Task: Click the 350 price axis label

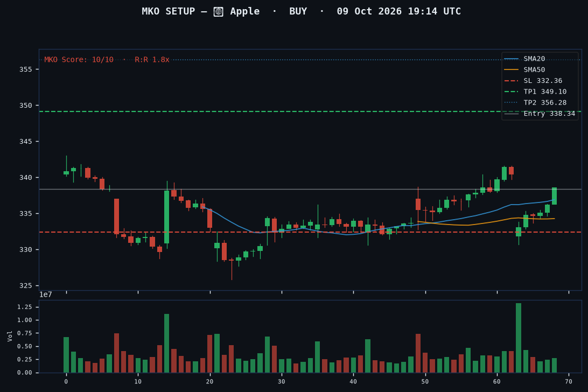Action: pos(25,106)
